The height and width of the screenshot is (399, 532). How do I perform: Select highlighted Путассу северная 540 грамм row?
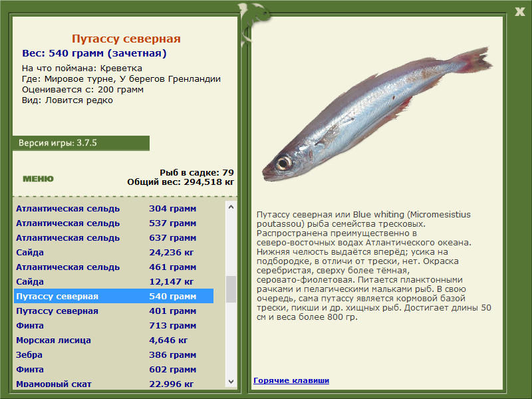(114, 296)
